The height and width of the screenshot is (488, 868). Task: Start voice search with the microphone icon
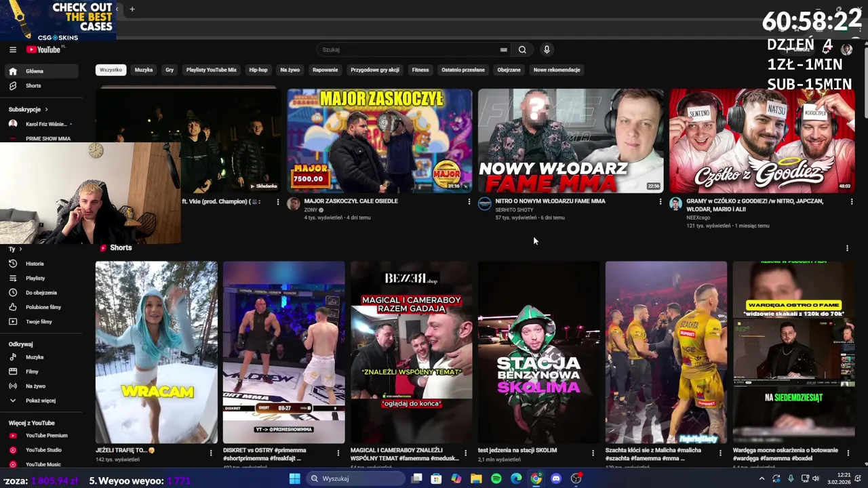[x=547, y=49]
